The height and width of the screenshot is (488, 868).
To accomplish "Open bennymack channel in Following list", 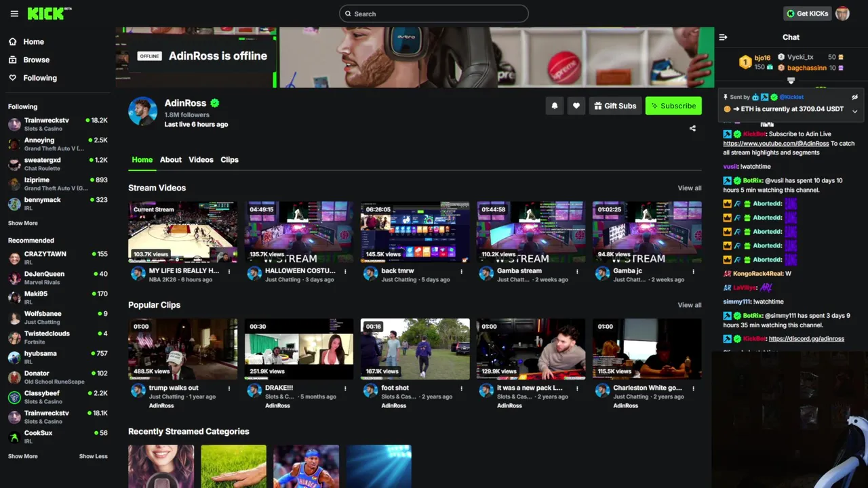I will tap(58, 203).
